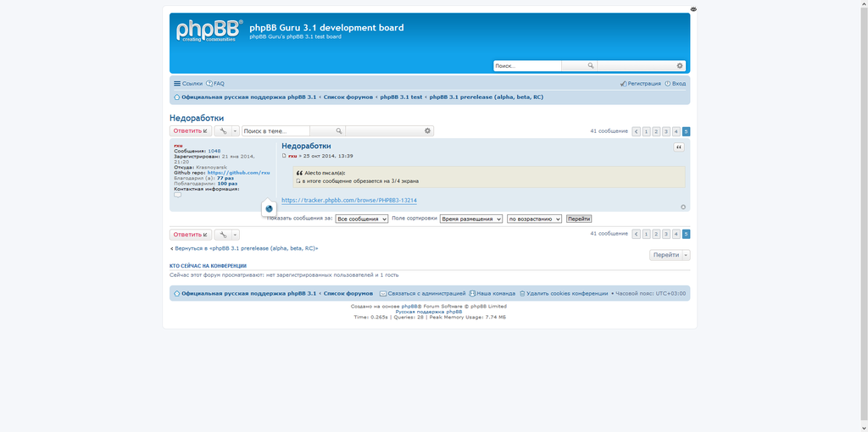Click the quote icon on rxu's post

point(679,147)
